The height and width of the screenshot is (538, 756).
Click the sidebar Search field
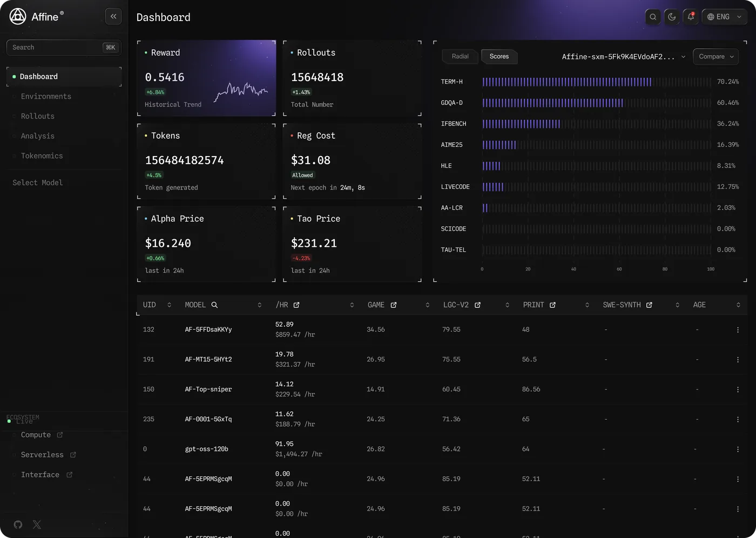coord(64,48)
